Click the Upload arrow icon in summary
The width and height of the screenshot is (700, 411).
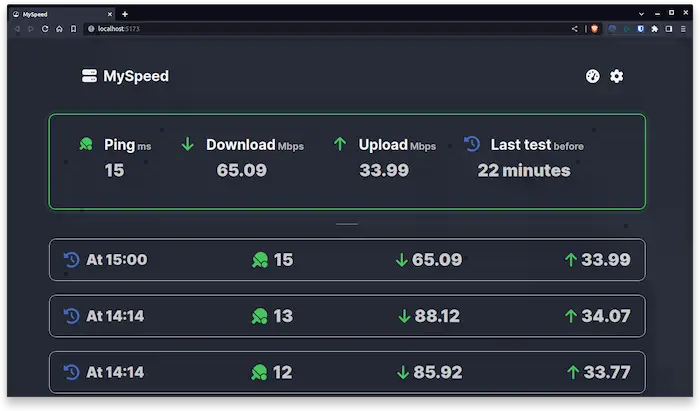click(x=340, y=144)
